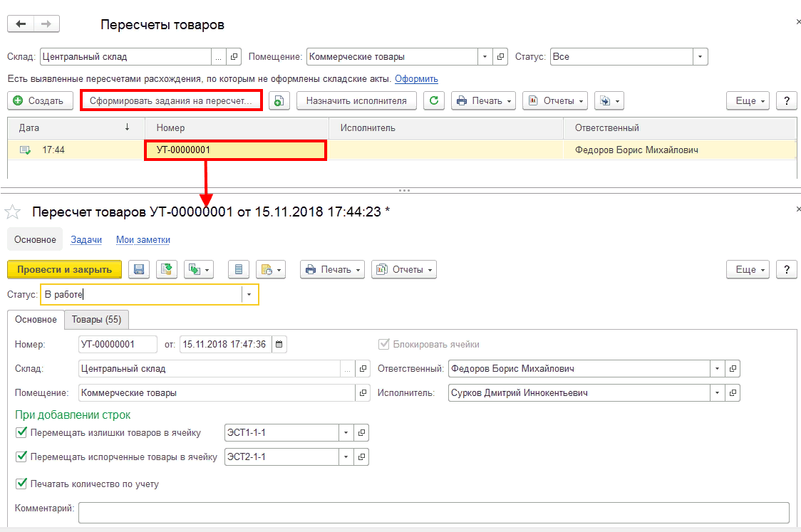Switch to the 'Товары (55)' tab
Screen dimensions: 801x532
[96, 320]
